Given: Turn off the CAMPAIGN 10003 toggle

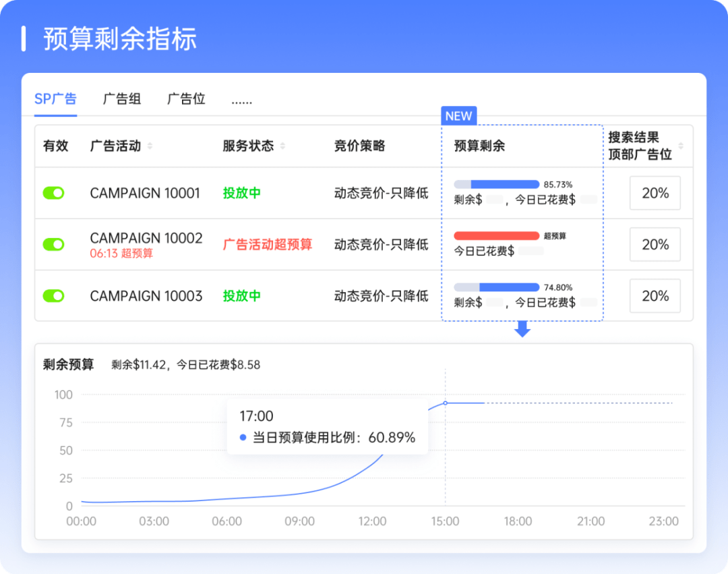Looking at the screenshot, I should click(53, 295).
